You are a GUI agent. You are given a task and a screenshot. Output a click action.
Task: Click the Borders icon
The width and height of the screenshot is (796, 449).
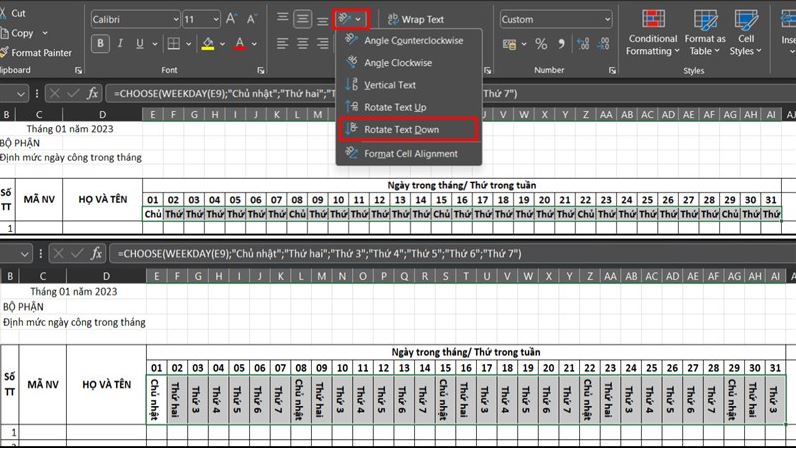(174, 44)
